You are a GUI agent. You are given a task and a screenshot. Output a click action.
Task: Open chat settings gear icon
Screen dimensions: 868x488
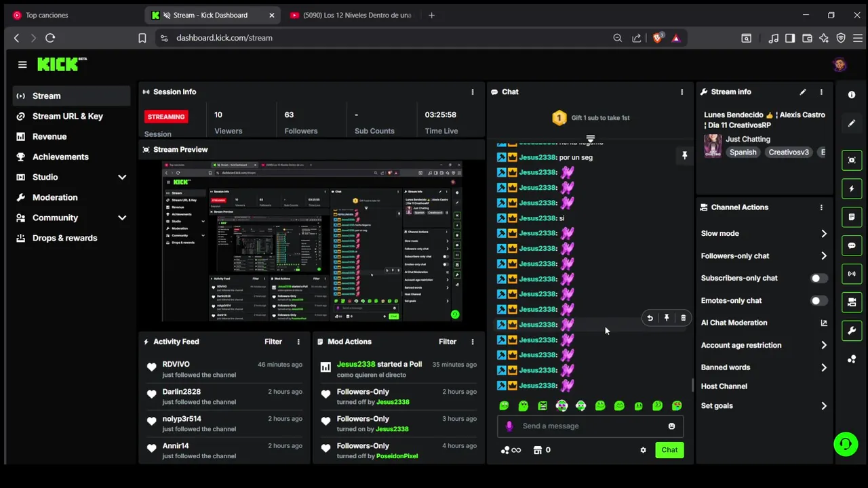[643, 450]
